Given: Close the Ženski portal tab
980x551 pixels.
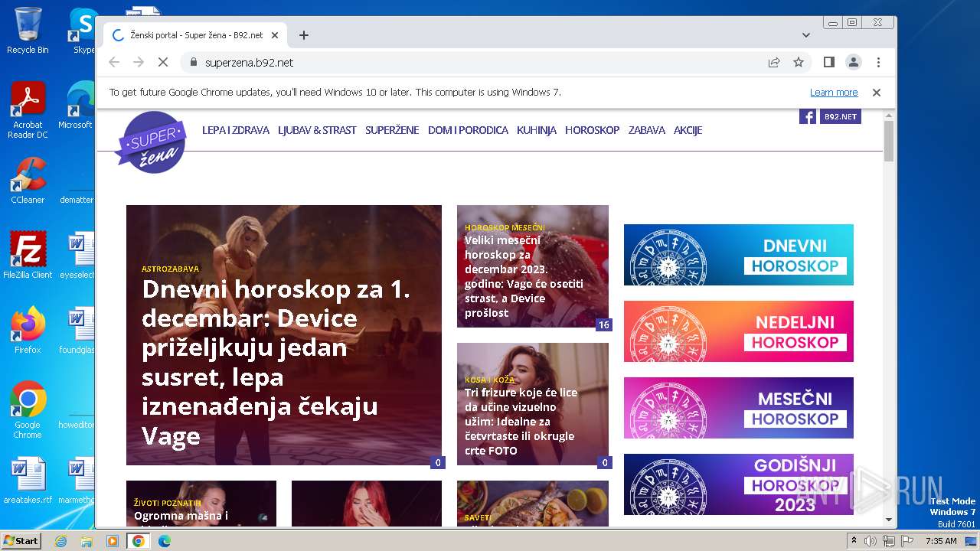Looking at the screenshot, I should click(x=275, y=35).
